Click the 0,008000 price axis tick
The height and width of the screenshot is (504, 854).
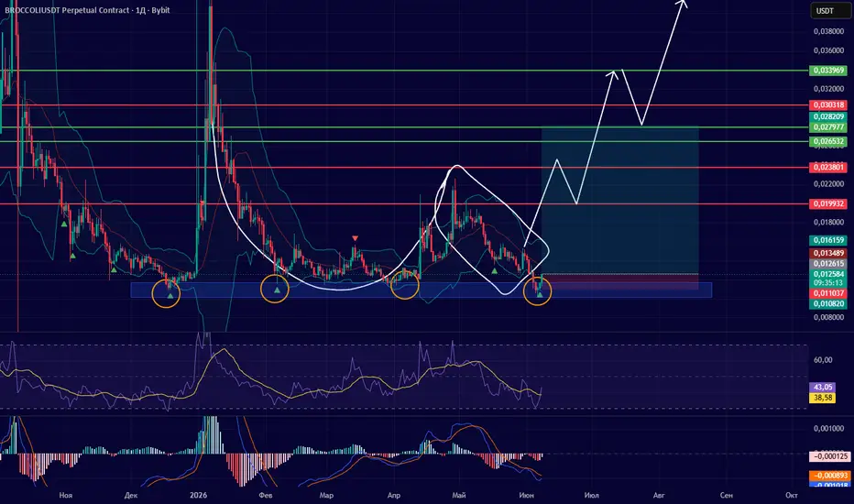coord(828,317)
